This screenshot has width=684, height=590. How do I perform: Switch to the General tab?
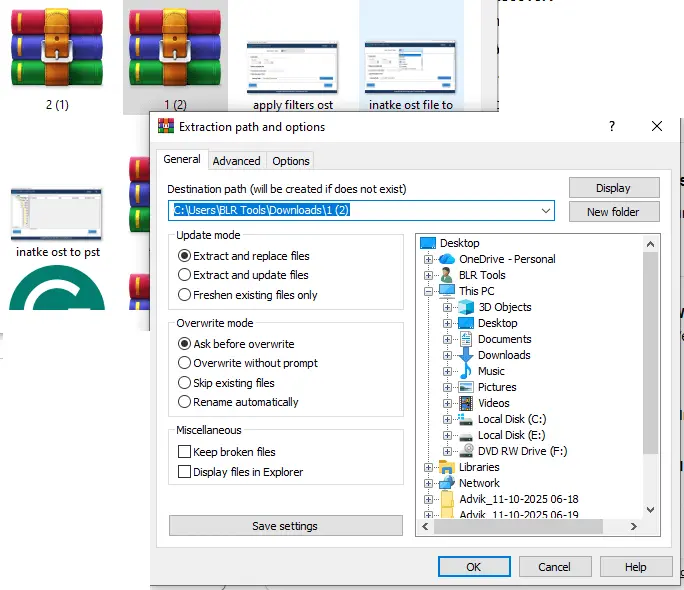[182, 159]
